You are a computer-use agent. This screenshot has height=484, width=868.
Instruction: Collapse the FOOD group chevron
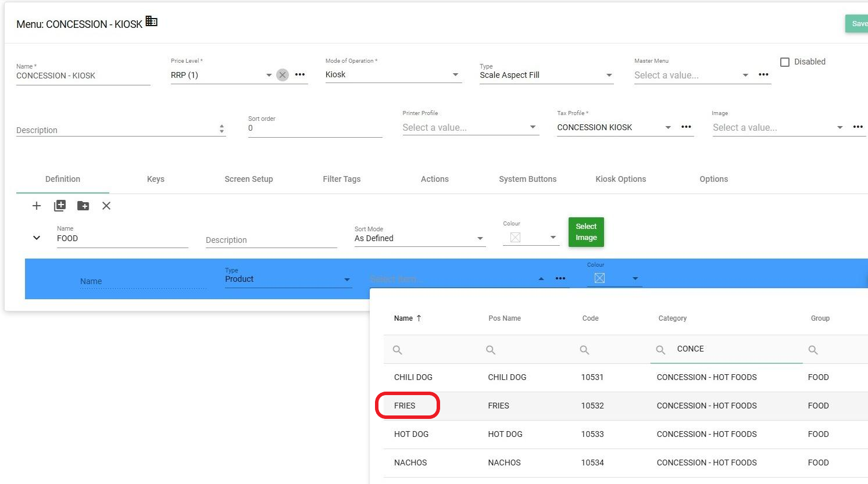[x=37, y=238]
